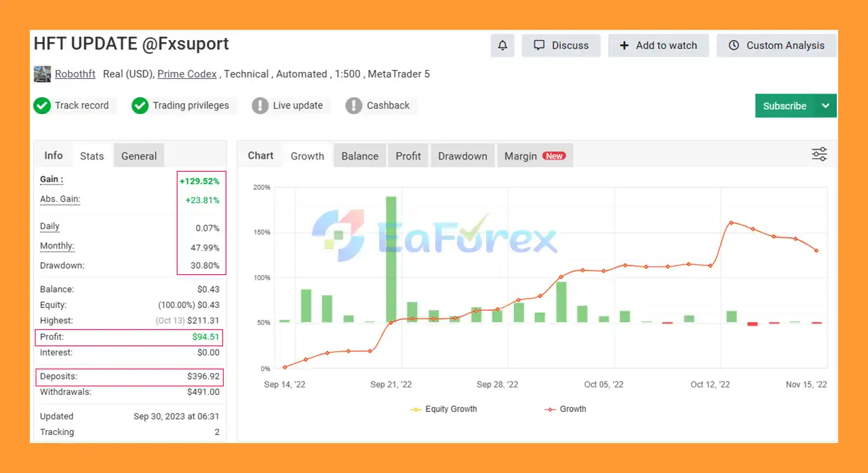Click the Robothft avatar thumbnail

click(42, 74)
